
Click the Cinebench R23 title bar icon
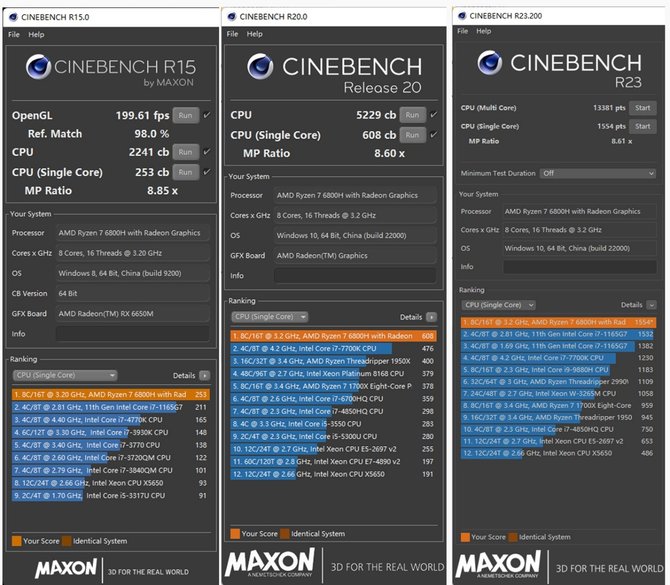point(461,13)
